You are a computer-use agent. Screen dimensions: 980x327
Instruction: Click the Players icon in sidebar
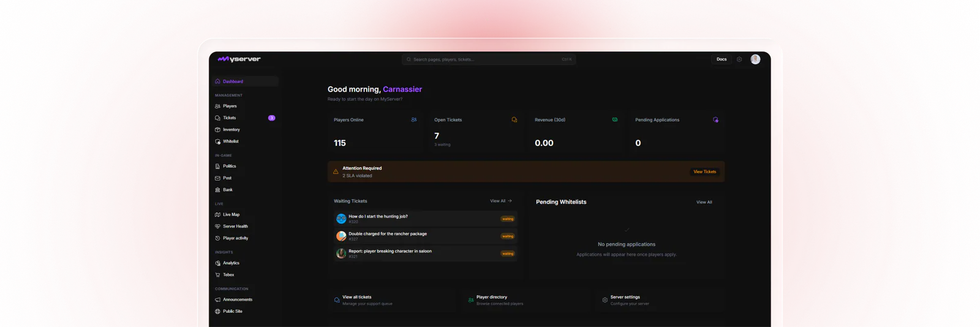(x=217, y=106)
